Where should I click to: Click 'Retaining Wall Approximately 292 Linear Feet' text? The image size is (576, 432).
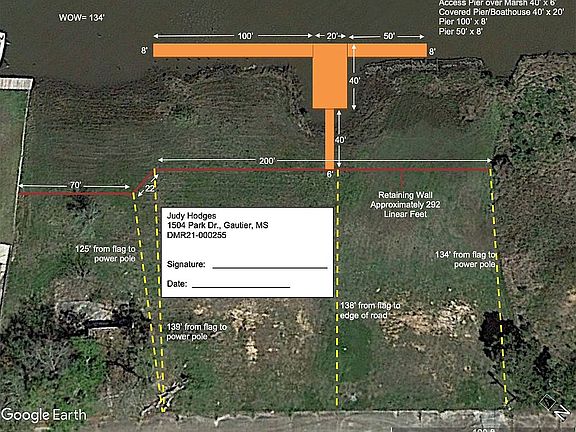405,205
